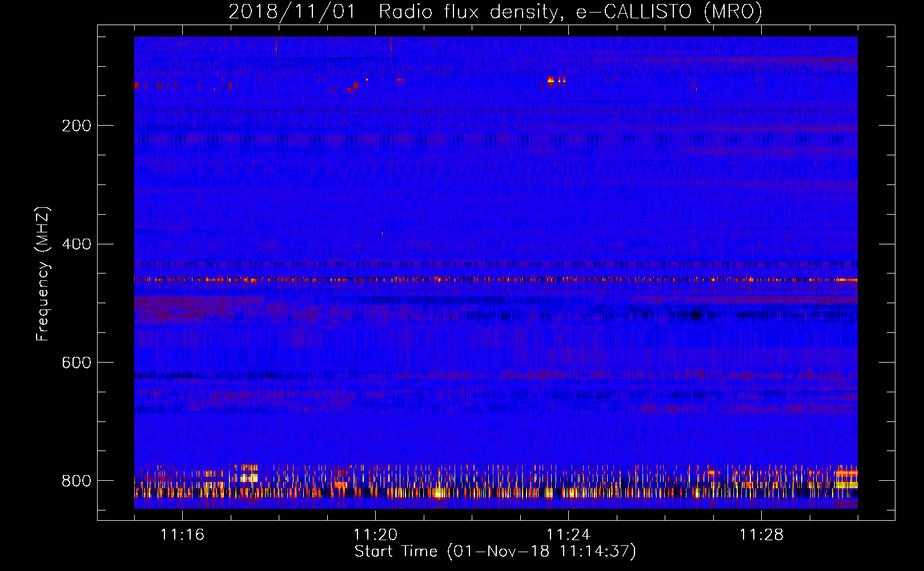Click the 400 frequency tick label
The image size is (924, 571).
[76, 244]
